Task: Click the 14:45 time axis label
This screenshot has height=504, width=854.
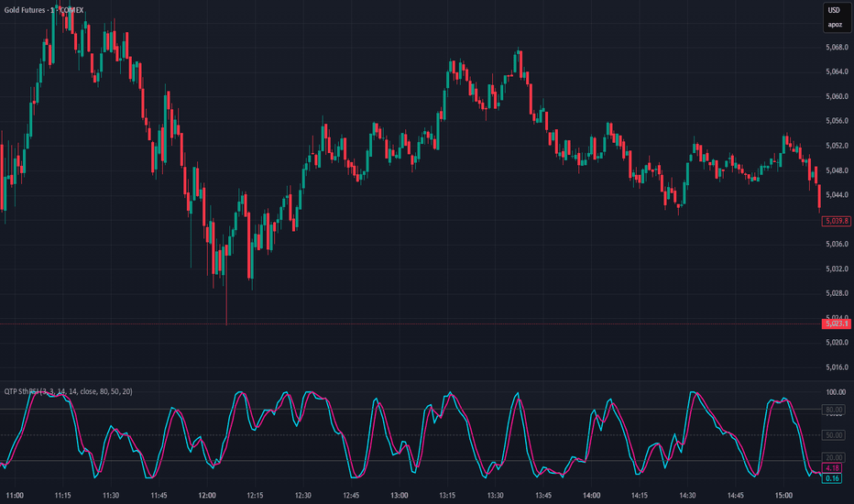Action: point(735,495)
